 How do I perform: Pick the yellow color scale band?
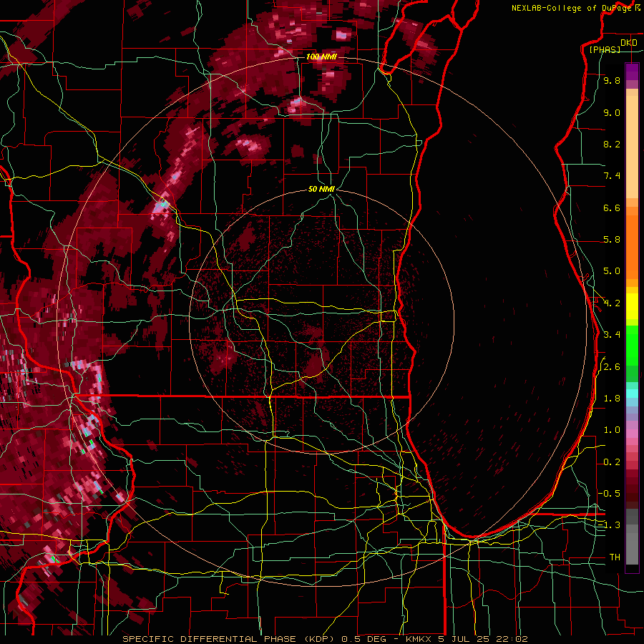[x=632, y=306]
